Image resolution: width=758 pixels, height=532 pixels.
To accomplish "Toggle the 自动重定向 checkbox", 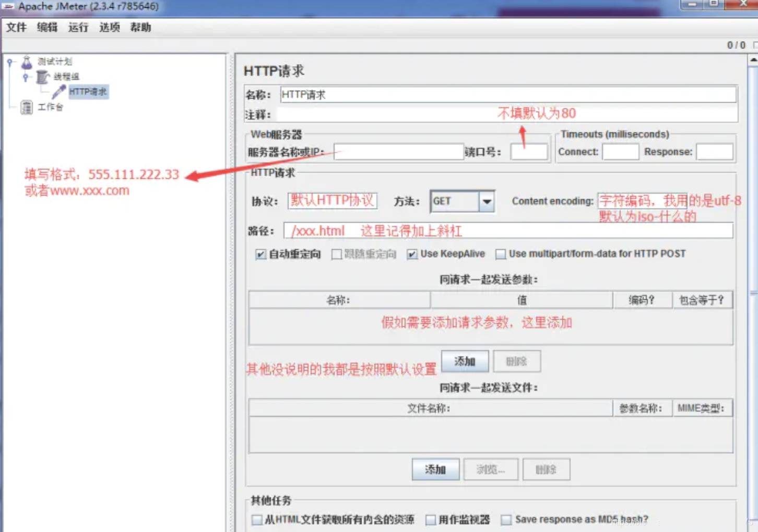I will pos(260,255).
